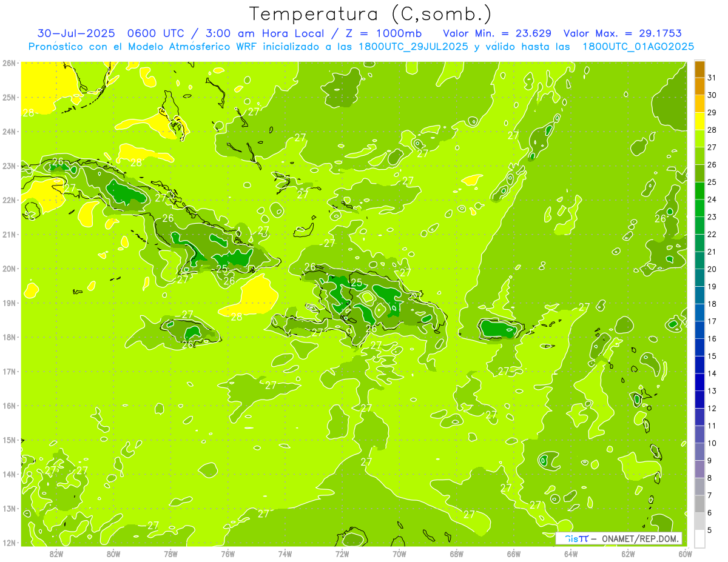Pick the dark blue legend swatch between 13 and 14

[699, 383]
